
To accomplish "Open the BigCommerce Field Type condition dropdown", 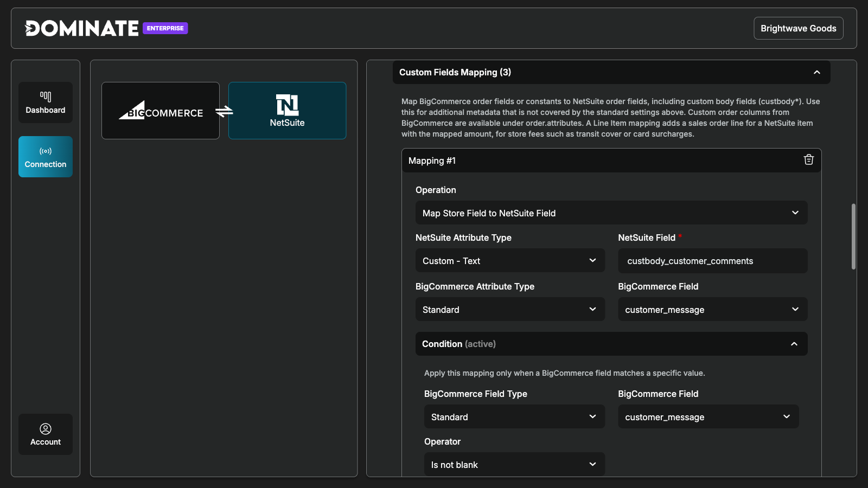I will [514, 416].
